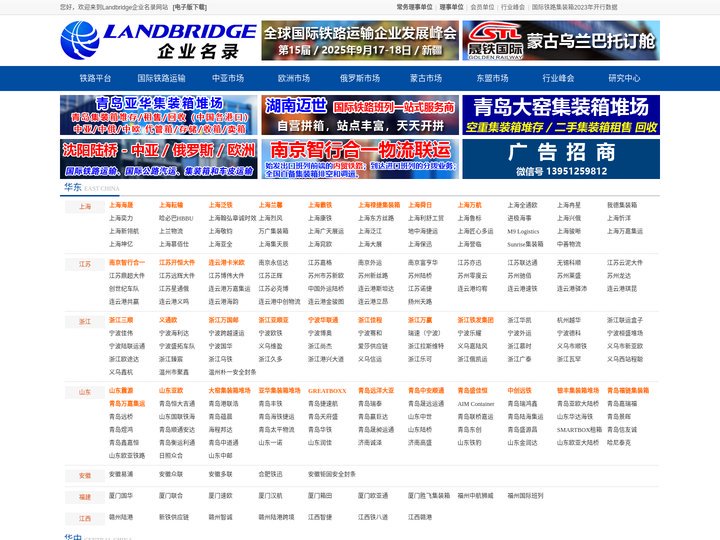Image resolution: width=720 pixels, height=540 pixels.
Task: Select the 福建 region label
Action: tap(85, 497)
